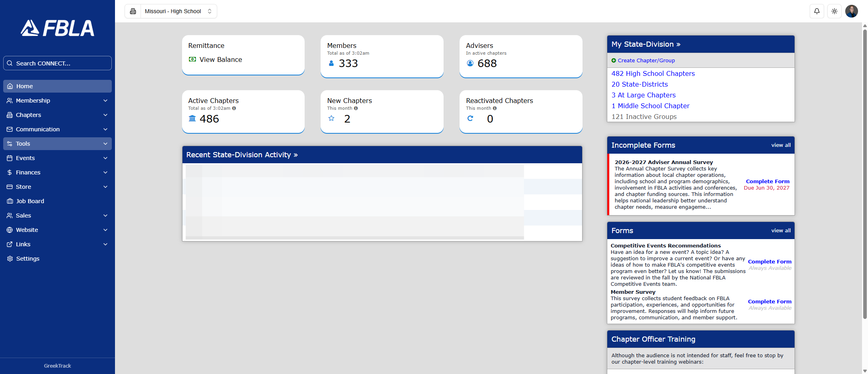Image resolution: width=868 pixels, height=374 pixels.
Task: Click the building icon beside Missouri selector
Action: (133, 11)
